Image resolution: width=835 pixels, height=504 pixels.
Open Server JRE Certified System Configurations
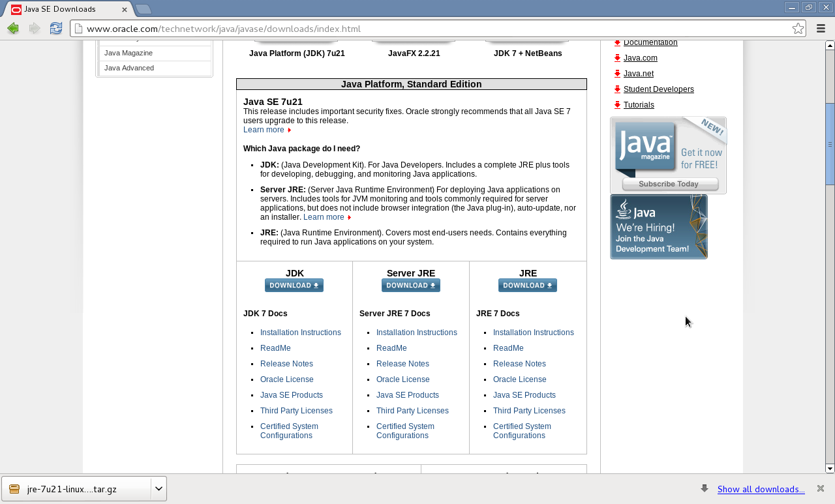coord(405,431)
